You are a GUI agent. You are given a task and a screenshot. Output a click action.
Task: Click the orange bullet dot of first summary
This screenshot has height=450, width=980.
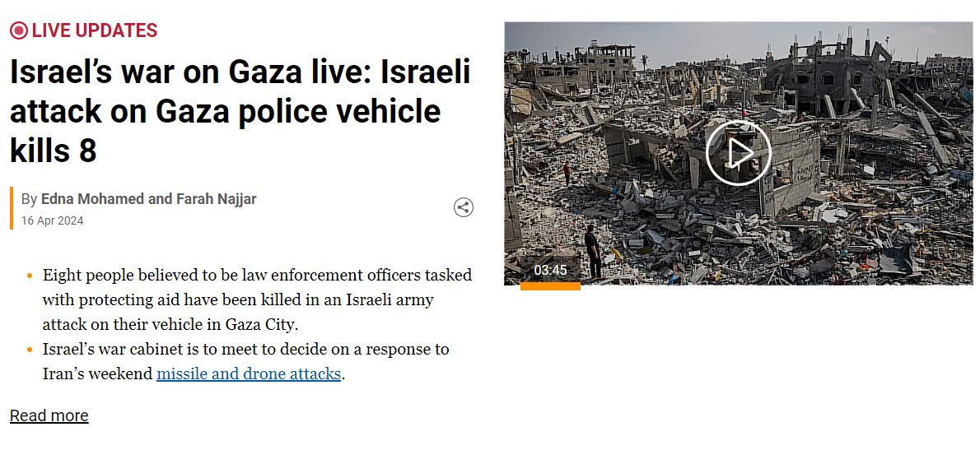pos(30,276)
